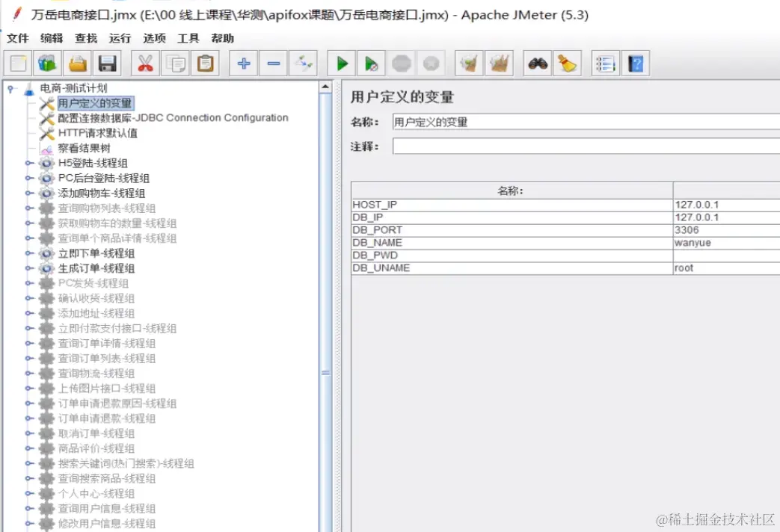Click the Help question mark icon
The height and width of the screenshot is (532, 780).
[x=635, y=64]
